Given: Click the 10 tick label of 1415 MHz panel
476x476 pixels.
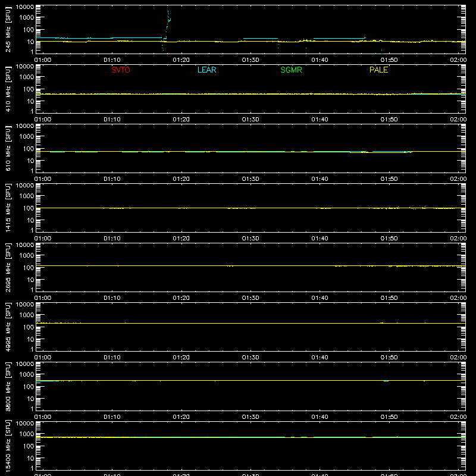Looking at the screenshot, I should 30,220.
